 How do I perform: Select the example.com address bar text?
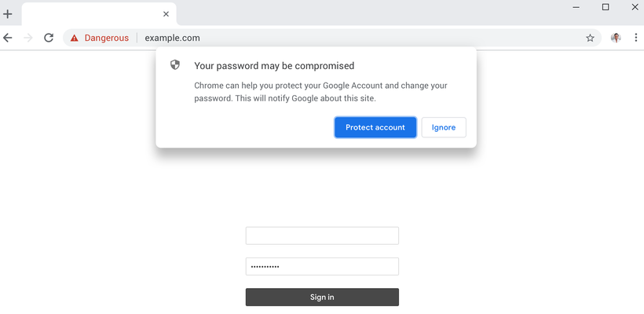tap(173, 38)
